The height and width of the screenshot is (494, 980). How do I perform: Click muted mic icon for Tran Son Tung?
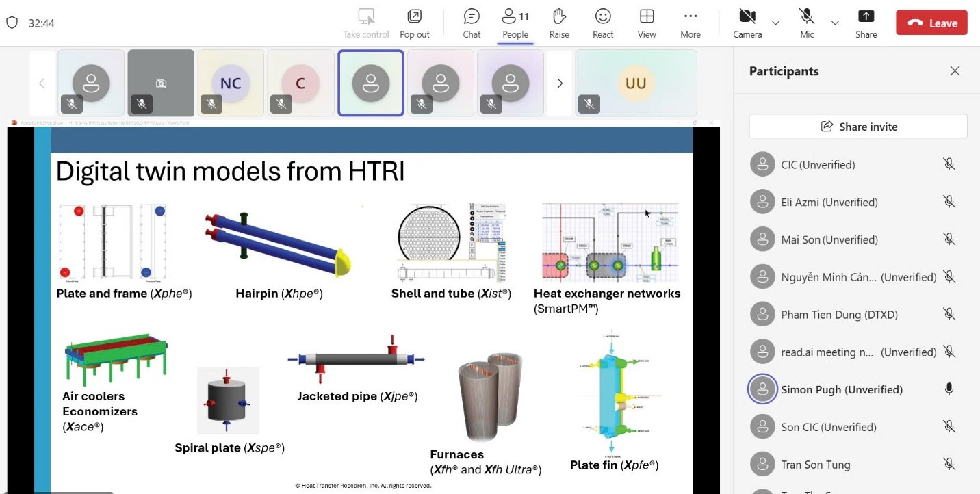tap(949, 465)
